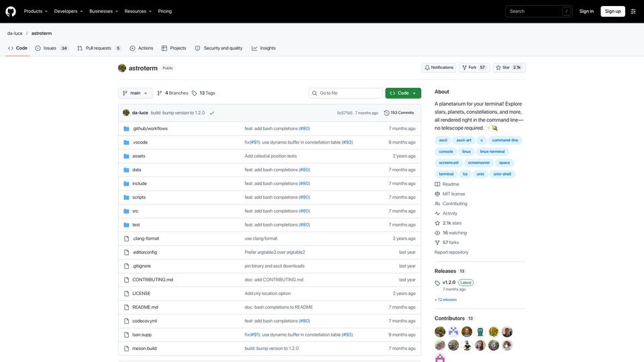
Task: Open the assets folder icon
Action: point(127,156)
